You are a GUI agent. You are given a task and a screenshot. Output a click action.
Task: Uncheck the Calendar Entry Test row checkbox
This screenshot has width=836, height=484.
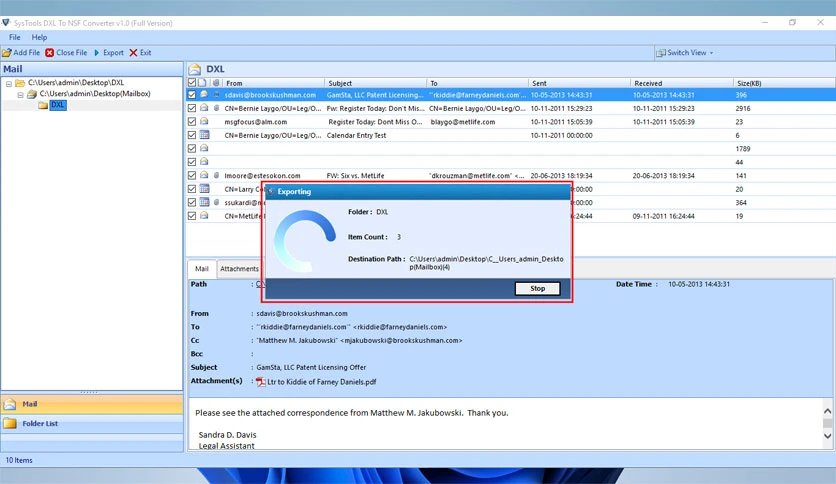point(192,135)
